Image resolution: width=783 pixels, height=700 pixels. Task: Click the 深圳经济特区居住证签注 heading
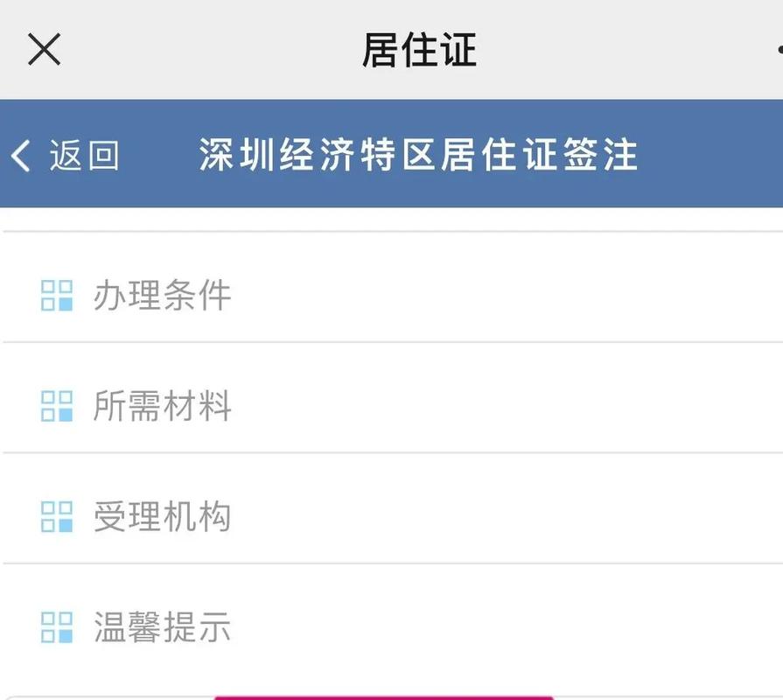pyautogui.click(x=418, y=155)
